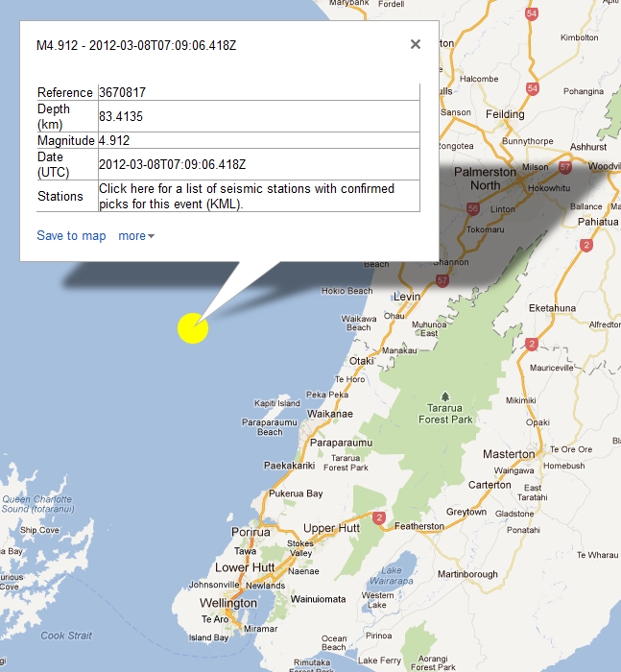Click the route 57 shield near Levin

pos(442,280)
